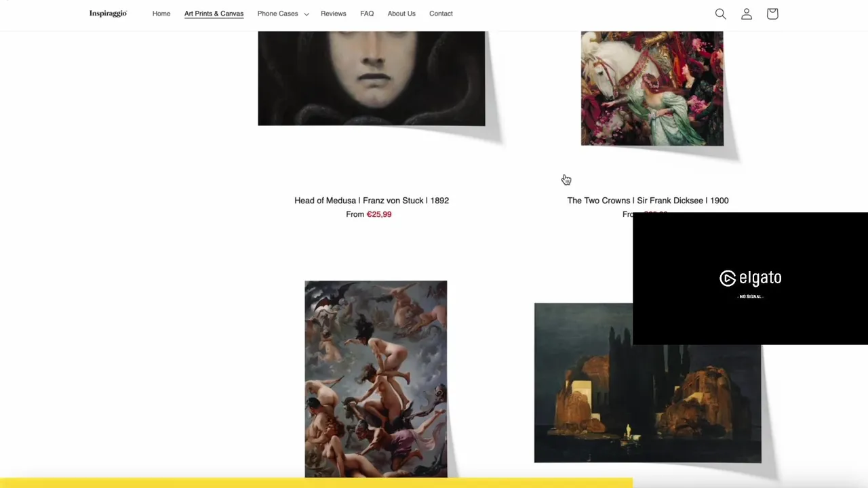The width and height of the screenshot is (868, 488).
Task: Click the Inspiraggio logo
Action: (x=108, y=14)
